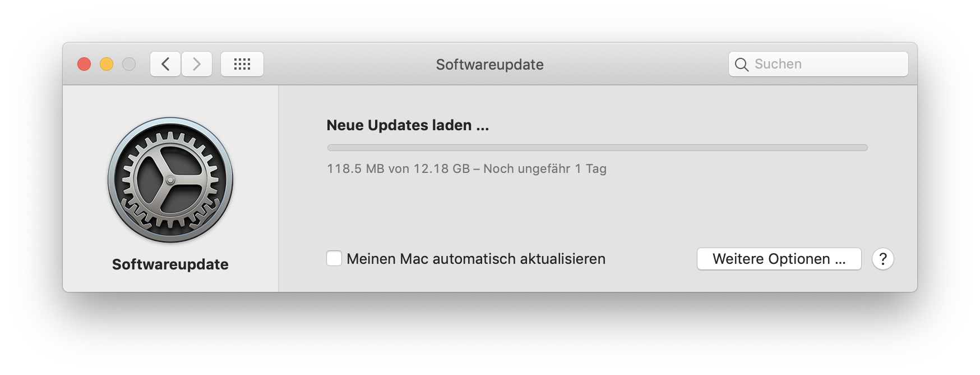Close the Softwareupdate window with the red button
This screenshot has width=980, height=375.
pos(84,64)
